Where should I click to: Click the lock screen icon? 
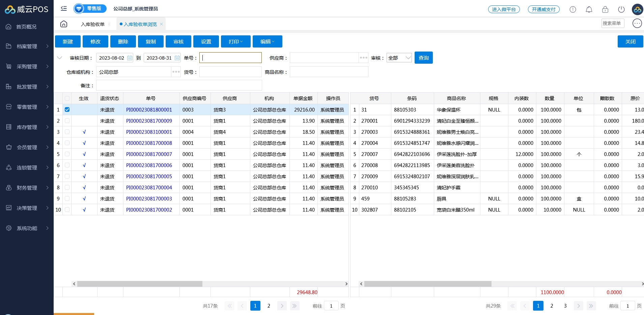[605, 9]
